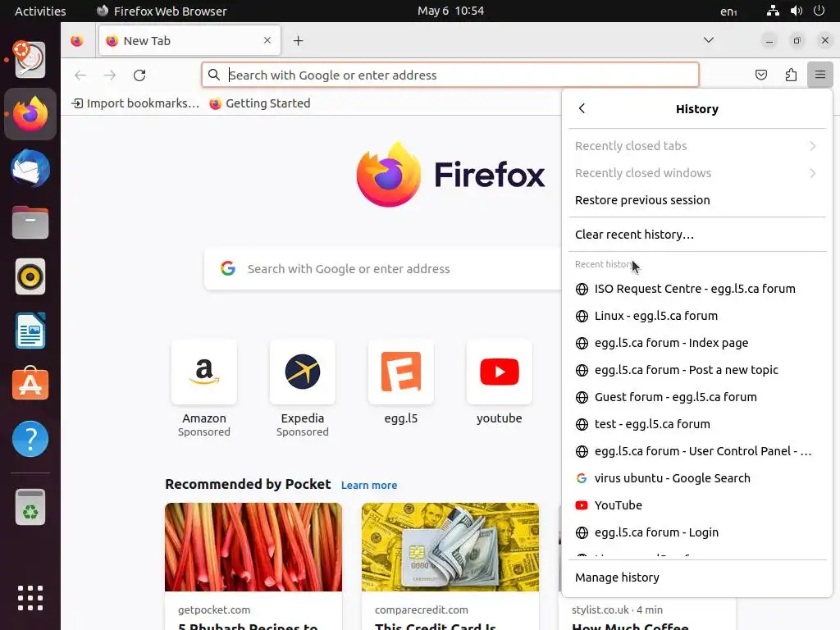Click the Firefox icon in the dock
840x630 pixels.
coord(30,114)
